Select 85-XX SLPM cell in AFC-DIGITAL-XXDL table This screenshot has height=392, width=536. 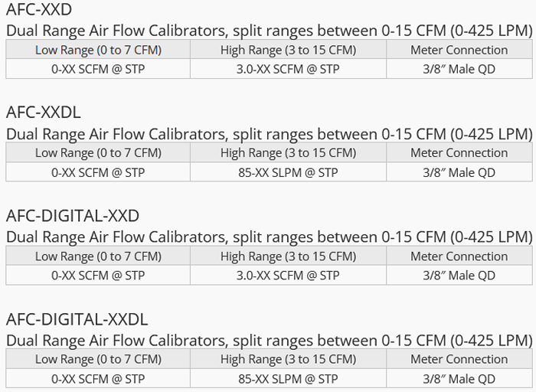[288, 378]
